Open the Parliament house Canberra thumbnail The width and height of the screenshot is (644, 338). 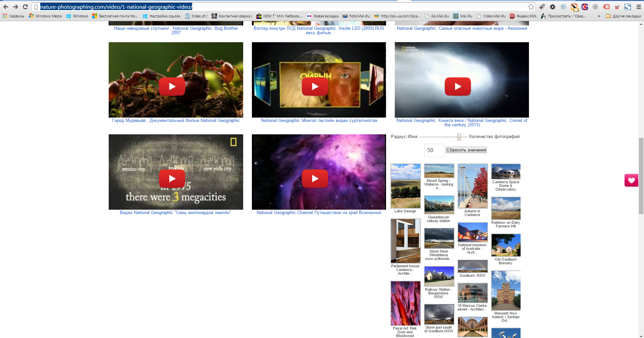click(406, 241)
